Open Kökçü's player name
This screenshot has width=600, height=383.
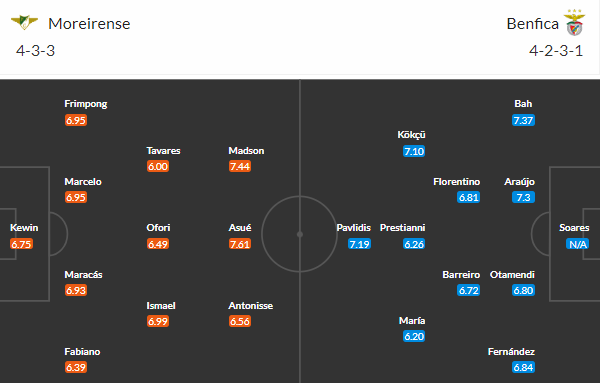pos(411,135)
